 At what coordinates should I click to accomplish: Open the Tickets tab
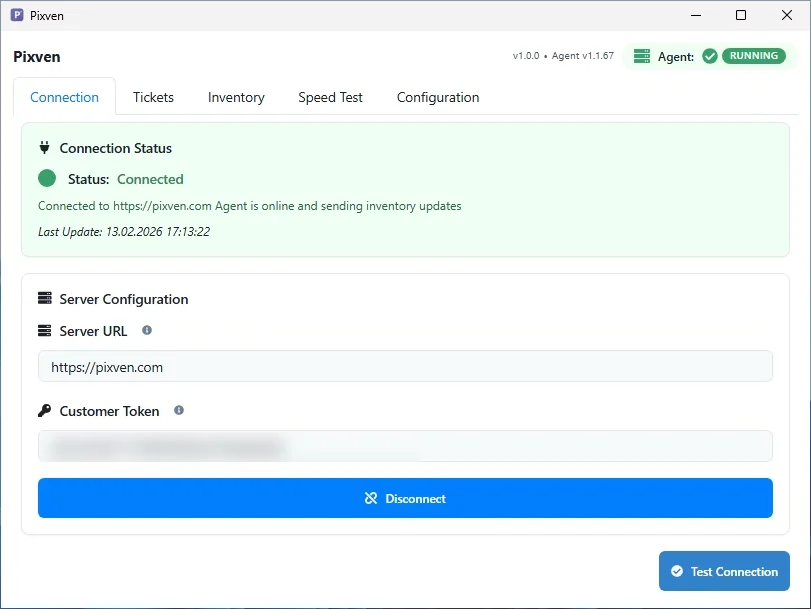click(153, 97)
